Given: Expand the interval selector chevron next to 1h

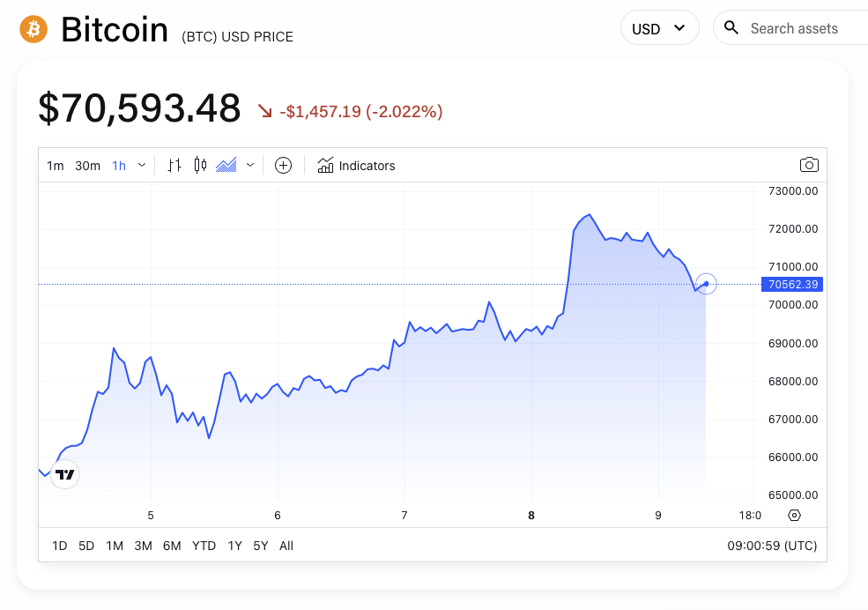Looking at the screenshot, I should tap(140, 165).
